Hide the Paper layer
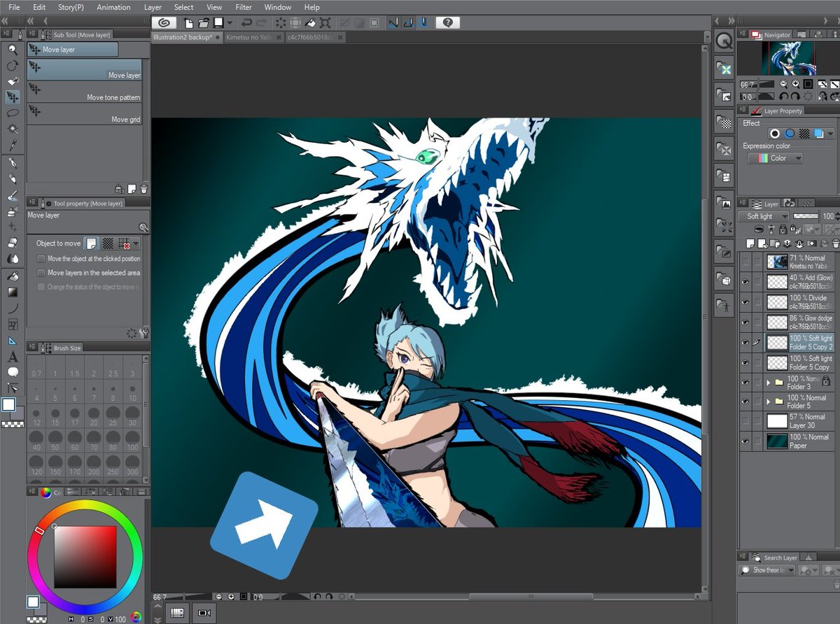 (x=745, y=441)
